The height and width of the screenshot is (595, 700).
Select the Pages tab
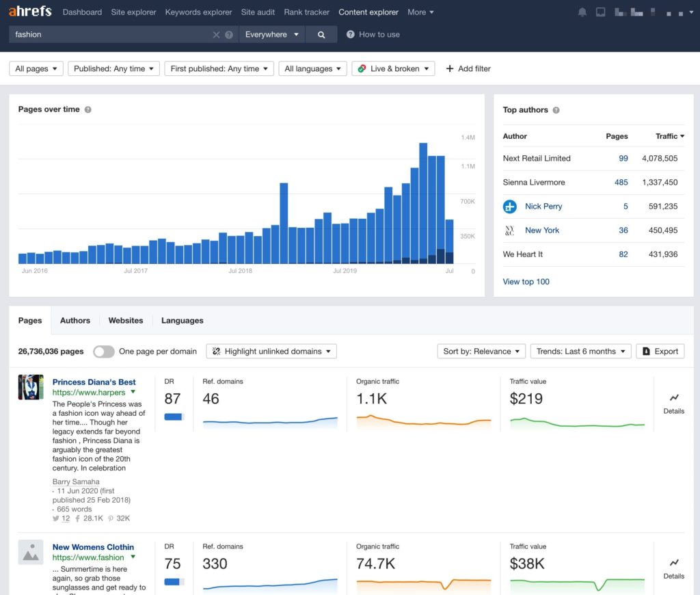[30, 320]
